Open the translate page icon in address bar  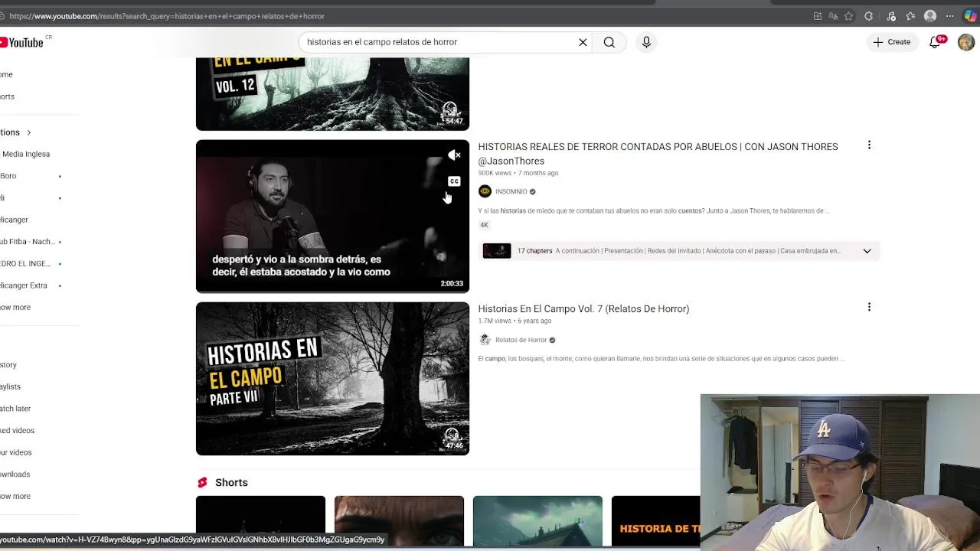click(833, 16)
